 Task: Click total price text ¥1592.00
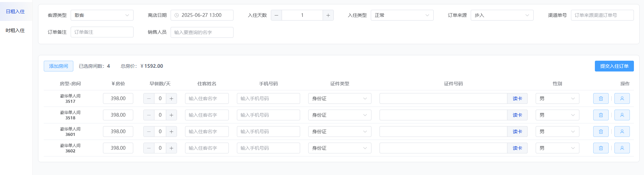tap(152, 66)
